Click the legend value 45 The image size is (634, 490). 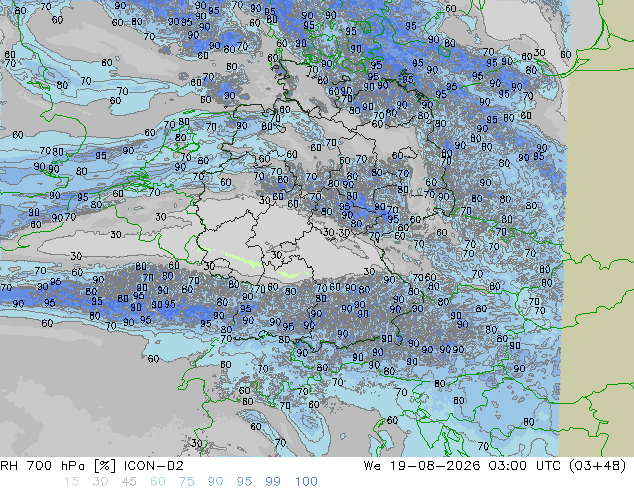click(129, 482)
